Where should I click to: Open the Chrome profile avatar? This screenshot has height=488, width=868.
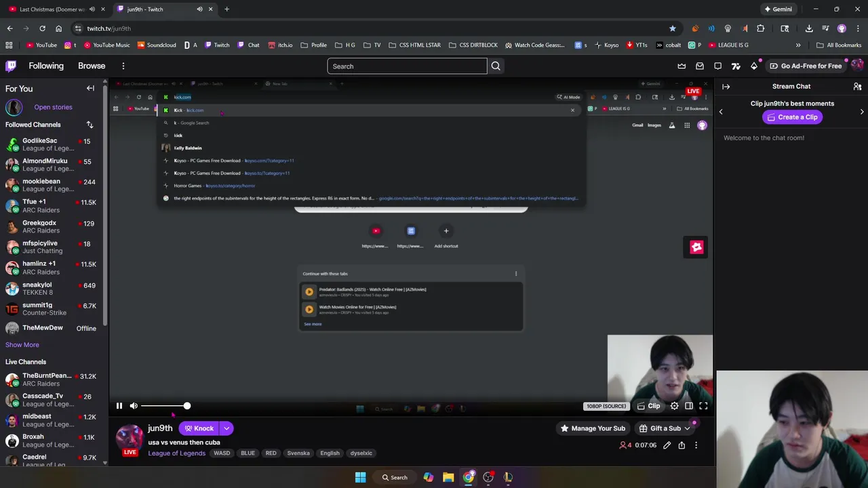842,28
